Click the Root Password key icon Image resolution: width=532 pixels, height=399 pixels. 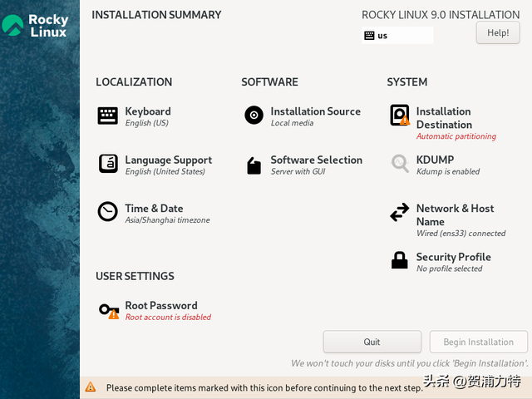109,310
